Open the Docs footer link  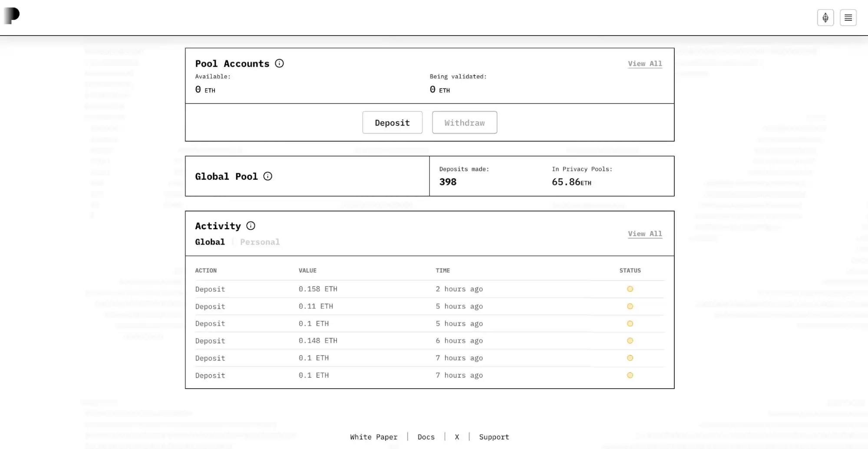426,437
